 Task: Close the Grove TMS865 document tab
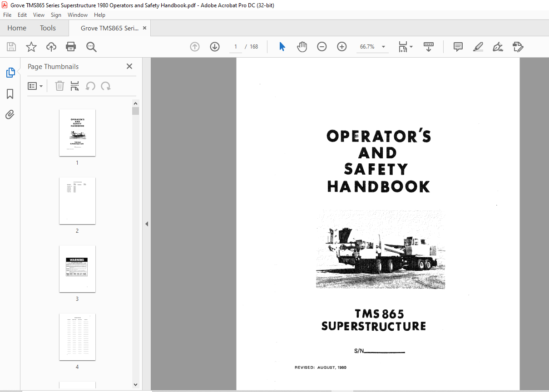click(145, 28)
